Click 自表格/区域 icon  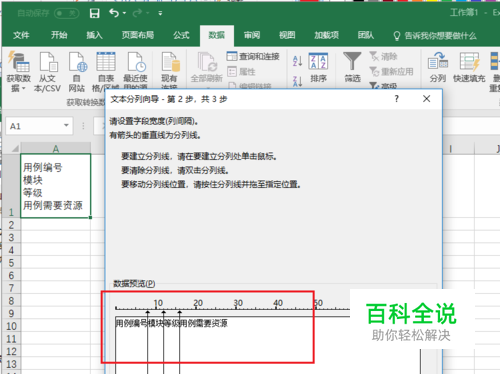106,71
